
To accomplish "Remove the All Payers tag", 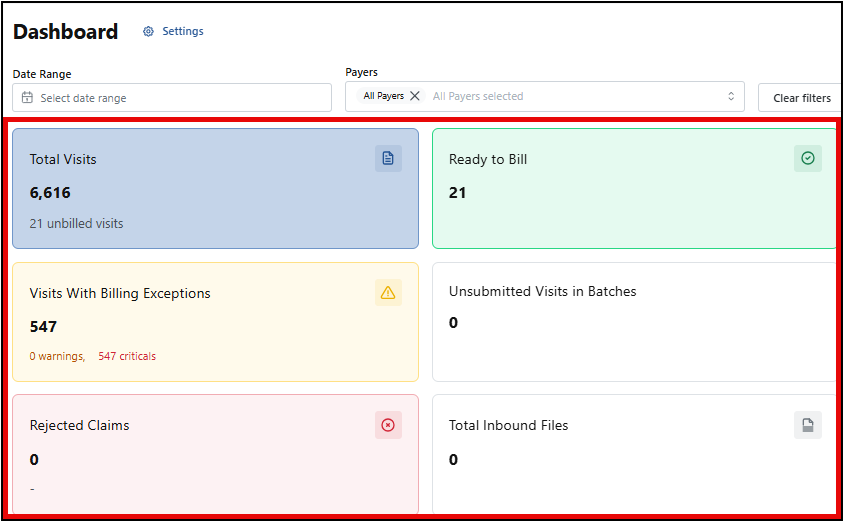I will click(x=415, y=97).
